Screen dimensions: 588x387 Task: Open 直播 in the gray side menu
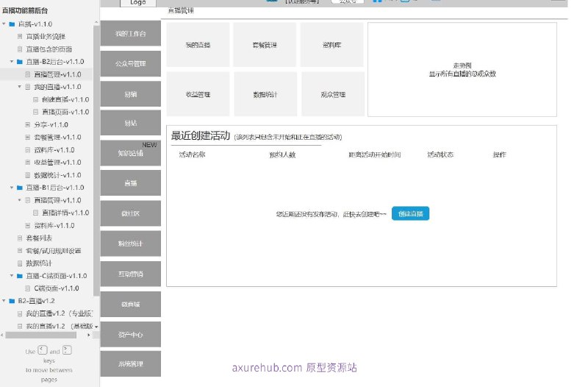131,183
